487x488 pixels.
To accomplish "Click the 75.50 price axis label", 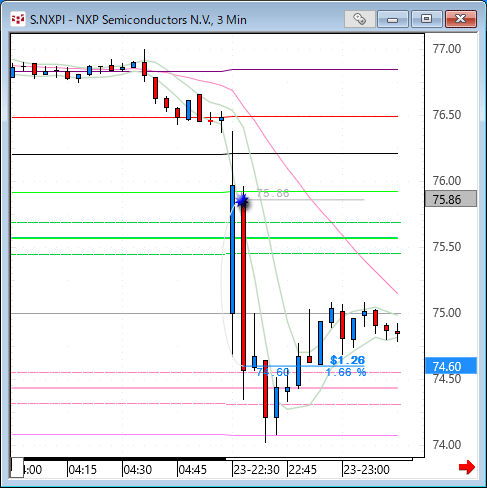I will [447, 247].
